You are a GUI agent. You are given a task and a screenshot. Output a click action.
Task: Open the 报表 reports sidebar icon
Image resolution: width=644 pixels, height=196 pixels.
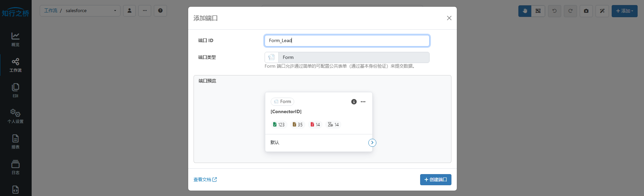[15, 141]
